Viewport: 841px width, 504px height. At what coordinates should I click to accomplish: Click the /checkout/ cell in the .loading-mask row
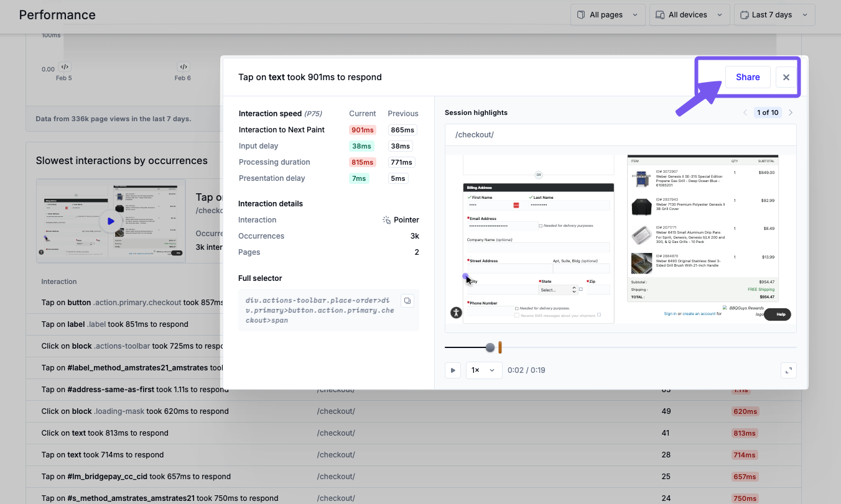click(x=336, y=411)
